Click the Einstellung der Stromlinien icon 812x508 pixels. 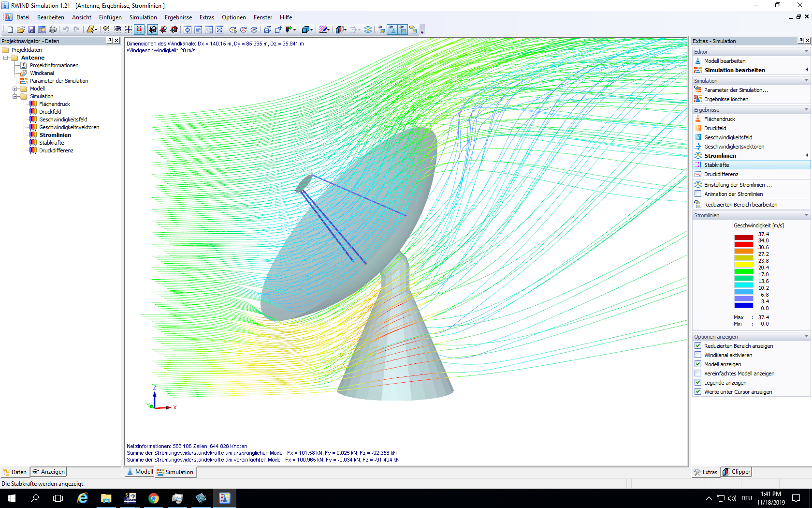(x=698, y=185)
